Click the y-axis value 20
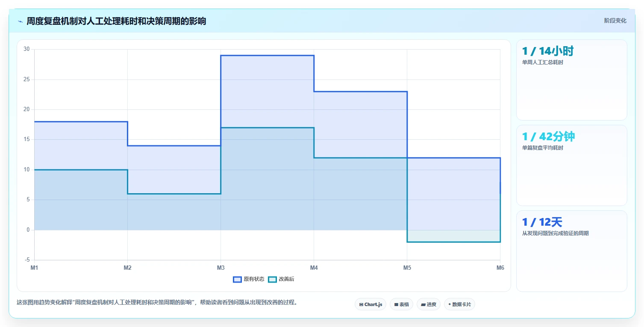Screen dimensions: 644x327 coord(26,109)
